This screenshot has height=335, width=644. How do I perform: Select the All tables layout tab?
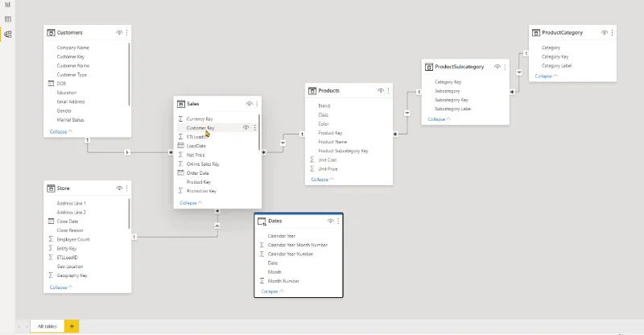47,326
